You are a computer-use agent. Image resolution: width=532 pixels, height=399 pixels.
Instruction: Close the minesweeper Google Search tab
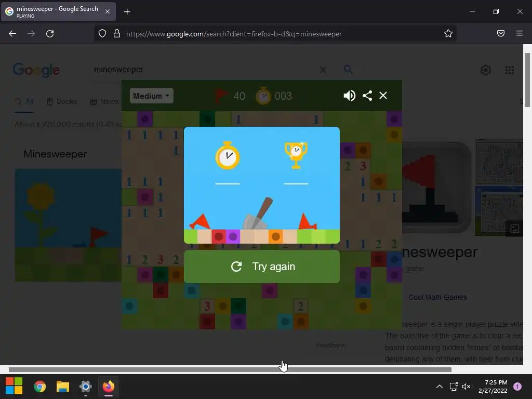pyautogui.click(x=108, y=11)
